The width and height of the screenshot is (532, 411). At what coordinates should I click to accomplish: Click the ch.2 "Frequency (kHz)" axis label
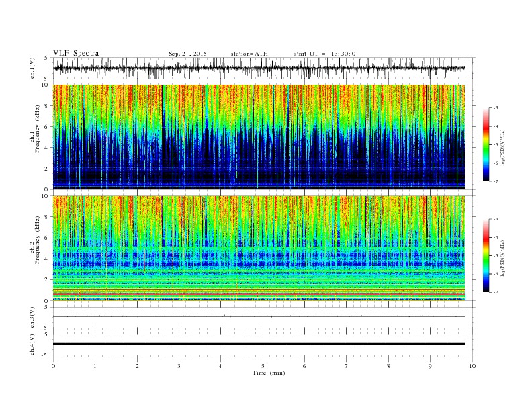click(x=38, y=240)
